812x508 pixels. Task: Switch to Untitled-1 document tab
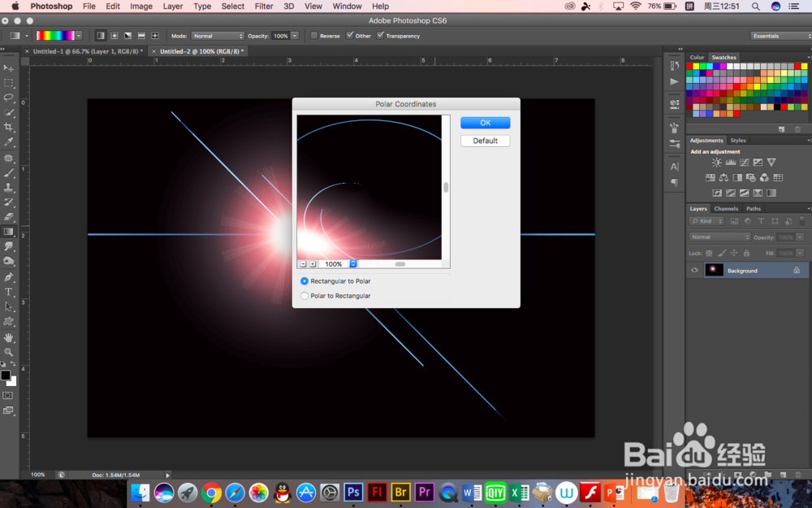(88, 51)
